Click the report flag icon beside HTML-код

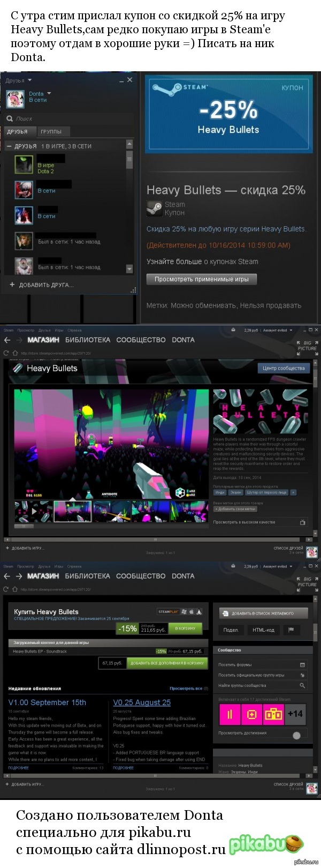click(291, 630)
